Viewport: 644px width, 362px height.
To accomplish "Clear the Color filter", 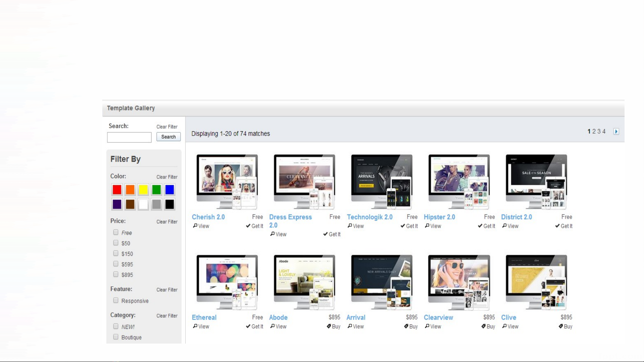I will [x=167, y=177].
